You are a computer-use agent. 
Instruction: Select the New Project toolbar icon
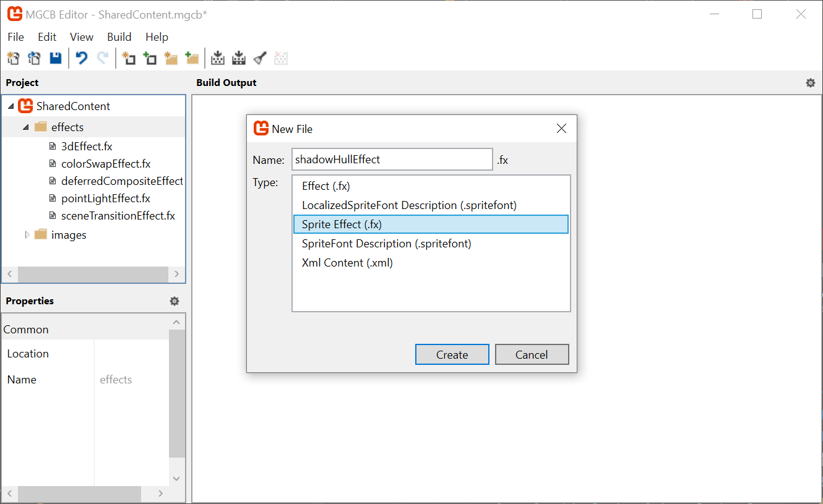pyautogui.click(x=13, y=58)
